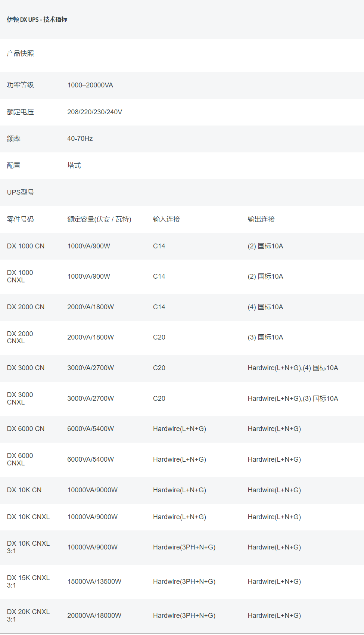
Task: Click '10000VA/9000W' in the DX 10K CN row
Action: (x=93, y=490)
